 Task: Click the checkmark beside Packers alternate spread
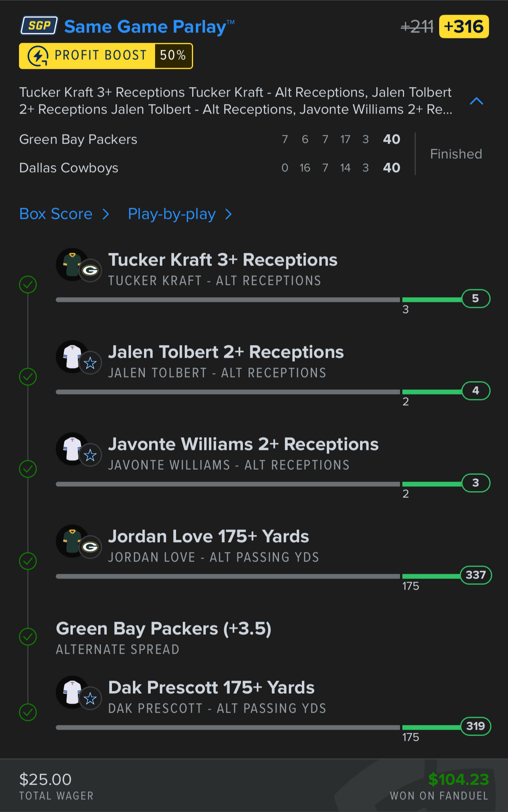pos(28,637)
